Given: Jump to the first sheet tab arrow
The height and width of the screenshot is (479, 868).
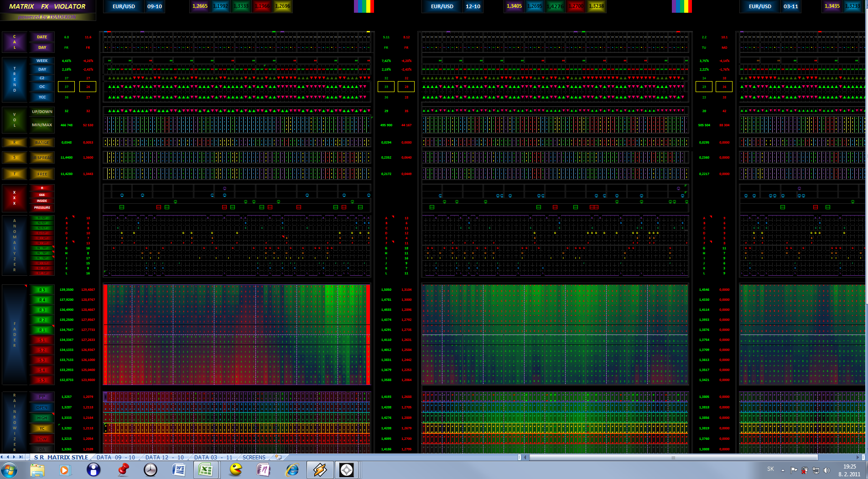Looking at the screenshot, I should click(2, 457).
